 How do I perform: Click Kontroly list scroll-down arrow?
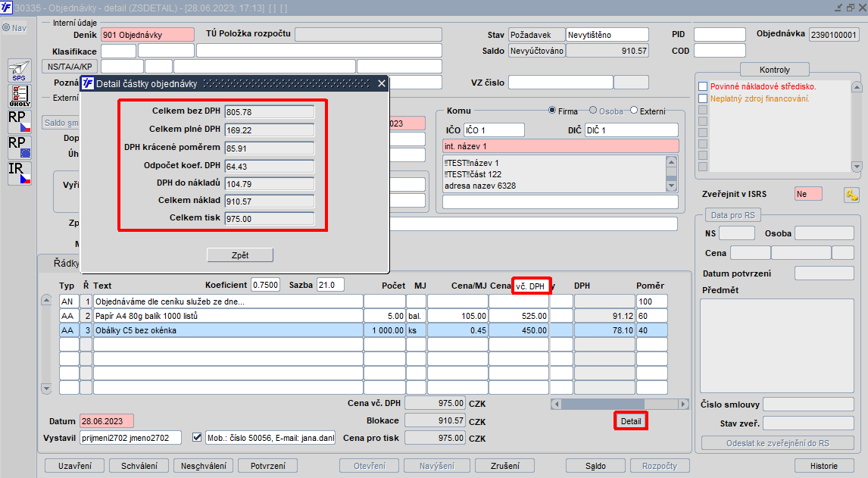(x=857, y=166)
